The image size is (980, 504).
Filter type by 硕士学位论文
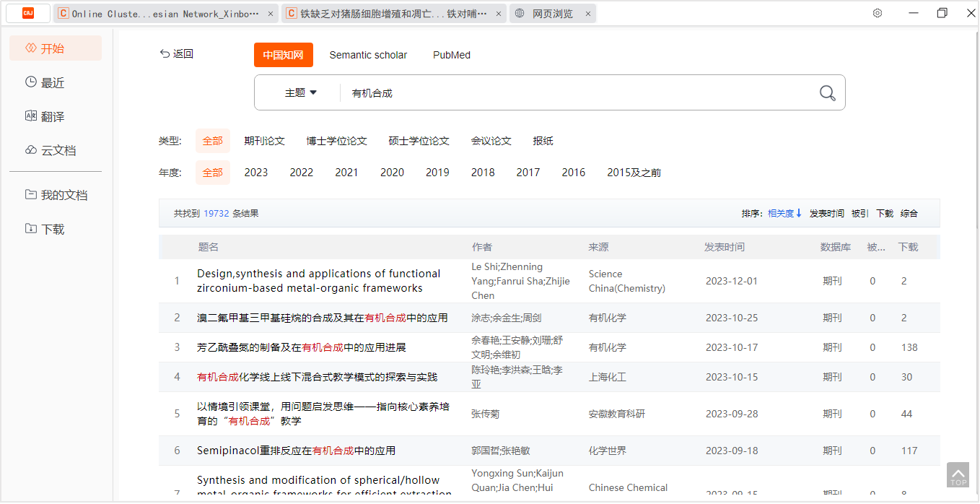coord(419,141)
